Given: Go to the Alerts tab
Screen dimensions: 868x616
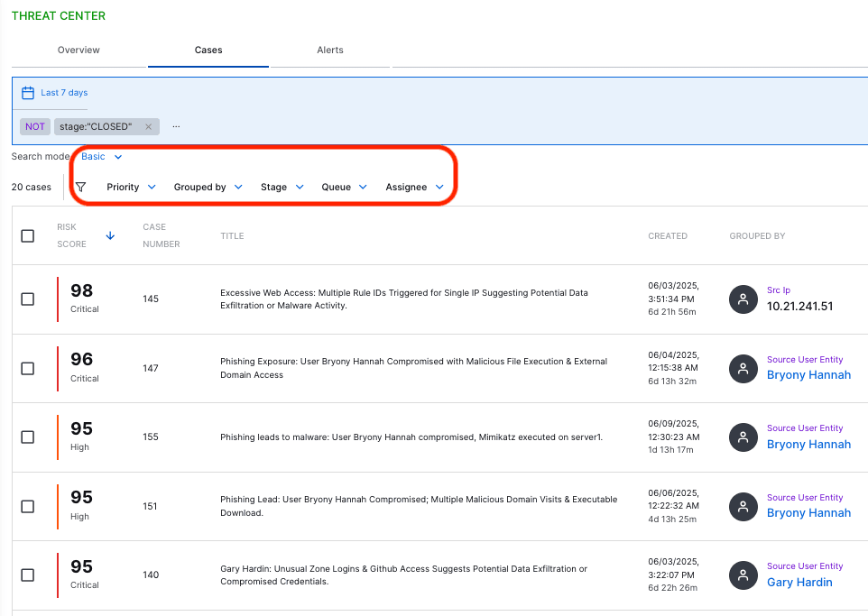Looking at the screenshot, I should 330,50.
